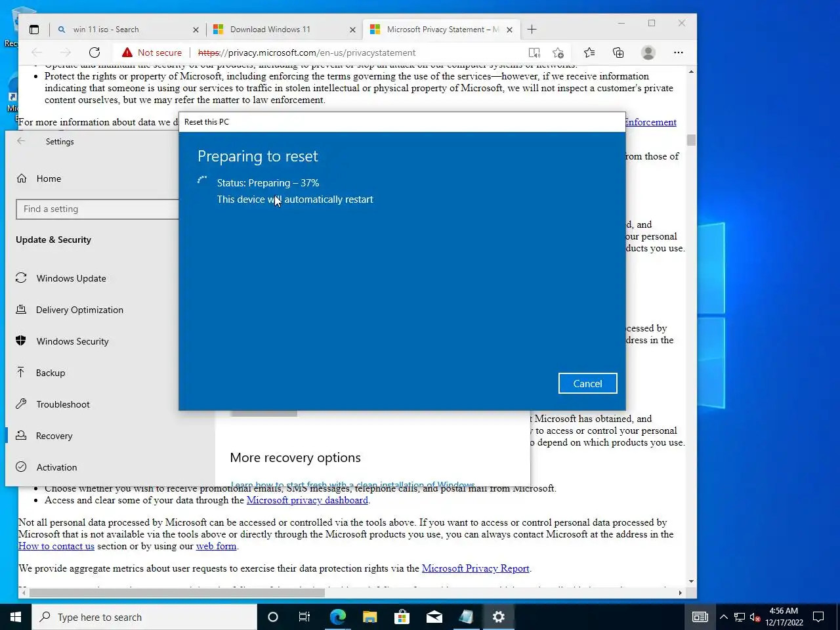This screenshot has width=840, height=630.
Task: Open the Windows Start menu
Action: pos(16,617)
